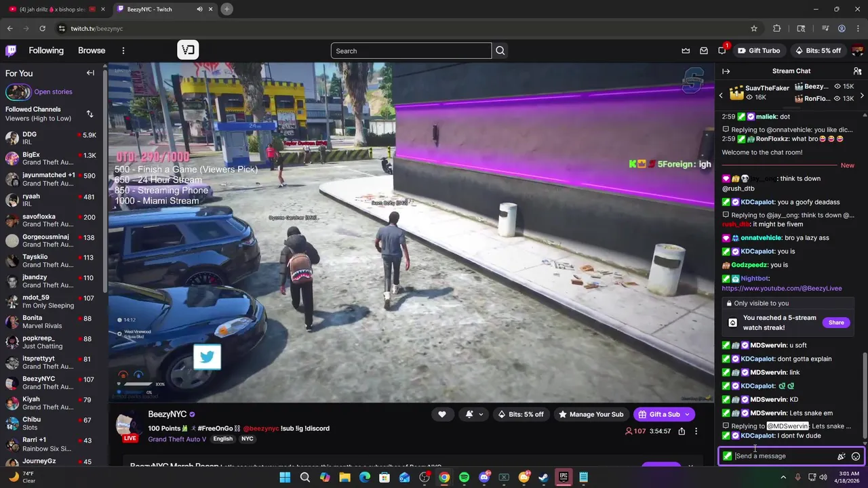868x488 pixels.
Task: Open Nightbot's youtube.com/@BeezyLivee link
Action: tap(782, 288)
